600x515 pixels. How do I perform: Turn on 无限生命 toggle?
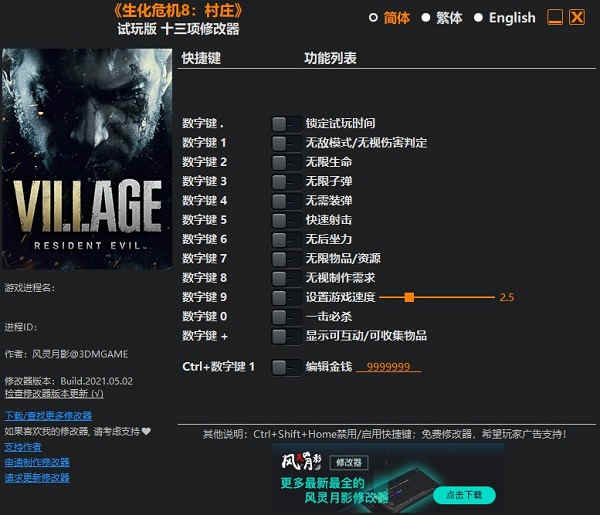(286, 162)
